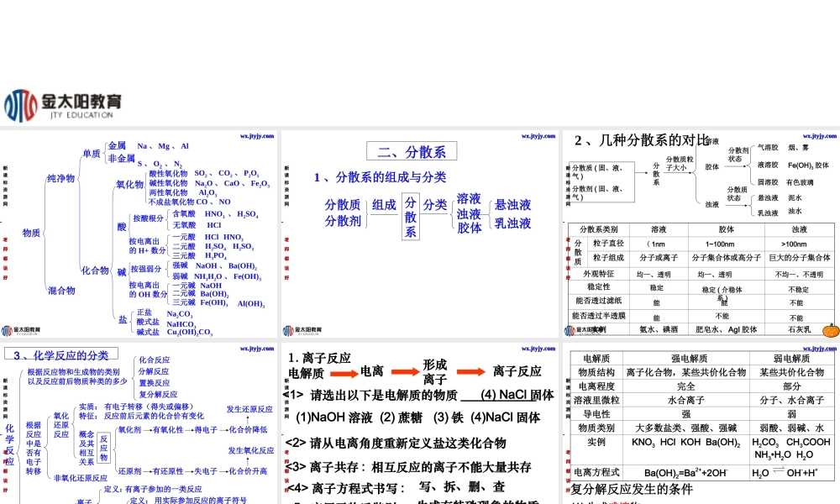Click the 金太阳教育 JTY Education logo
840x504 pixels.
point(63,106)
